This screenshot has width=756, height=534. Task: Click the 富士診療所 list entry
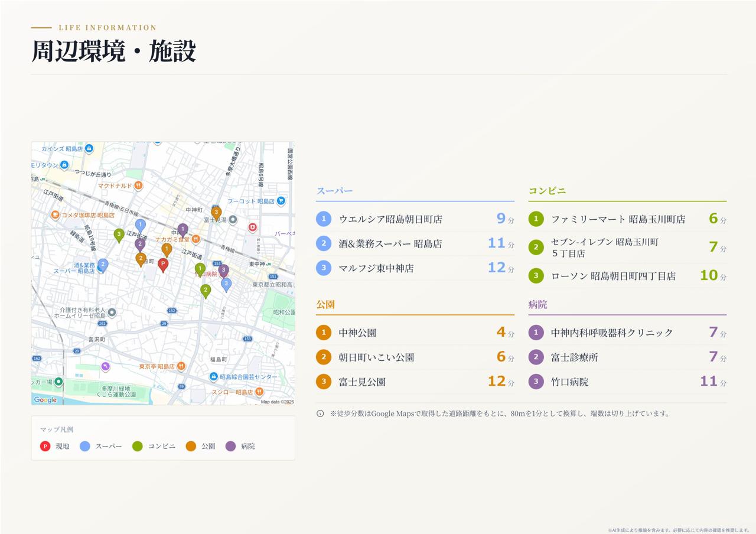pyautogui.click(x=627, y=357)
